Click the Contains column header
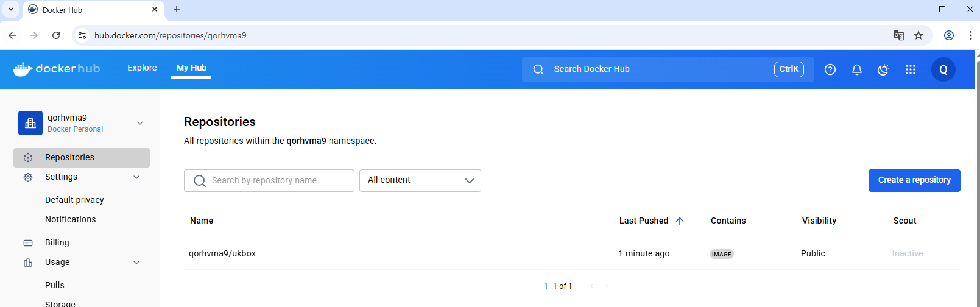 click(x=728, y=221)
